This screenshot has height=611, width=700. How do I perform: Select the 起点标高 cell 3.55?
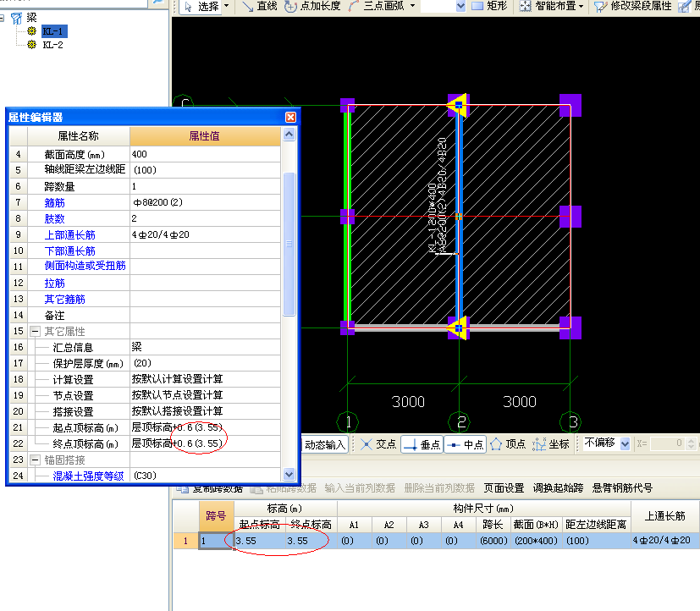tap(260, 541)
